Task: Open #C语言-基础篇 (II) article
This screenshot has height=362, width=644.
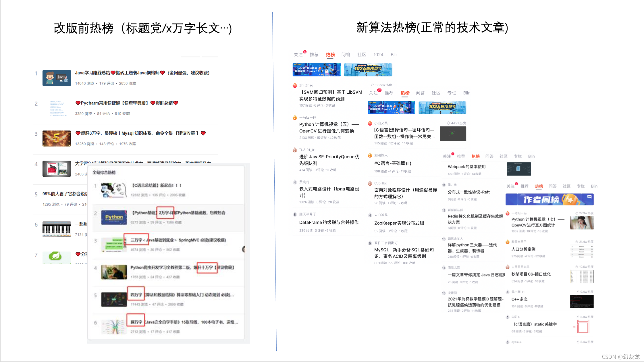Action: [x=393, y=163]
